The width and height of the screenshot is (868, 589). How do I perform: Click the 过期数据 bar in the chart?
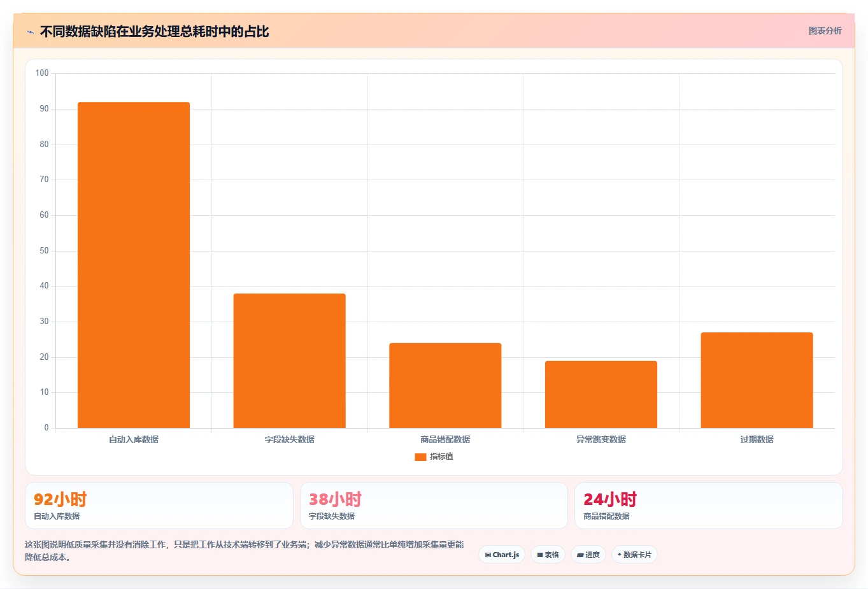(757, 380)
